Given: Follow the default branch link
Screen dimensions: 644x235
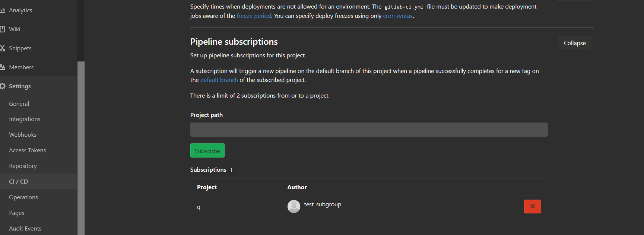Looking at the screenshot, I should click(219, 80).
